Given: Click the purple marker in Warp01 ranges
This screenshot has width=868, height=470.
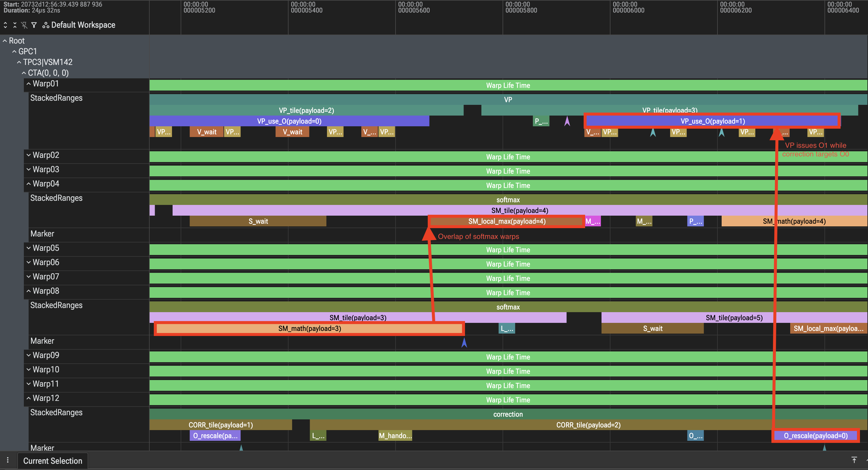Looking at the screenshot, I should pos(567,121).
